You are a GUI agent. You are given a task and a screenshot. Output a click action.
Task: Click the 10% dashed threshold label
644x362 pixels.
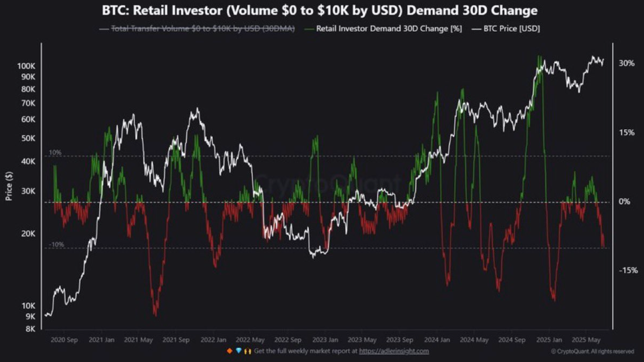[x=55, y=152]
